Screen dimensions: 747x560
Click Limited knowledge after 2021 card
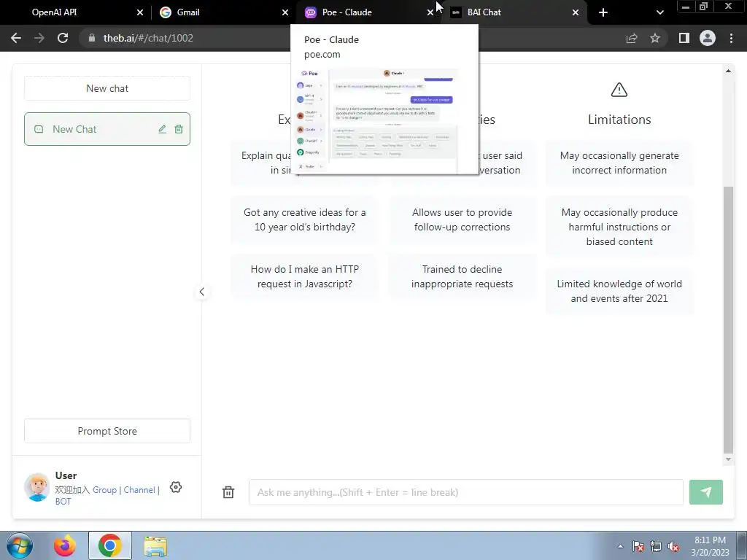[x=619, y=291]
